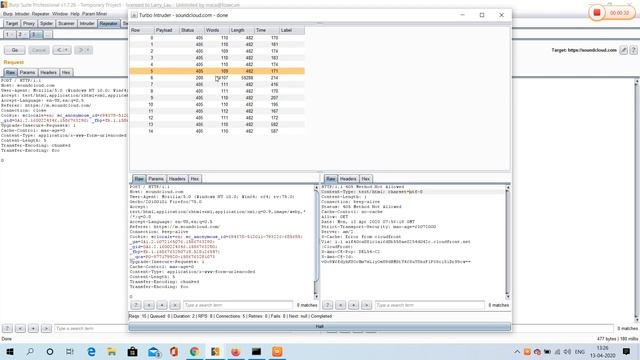640x360 pixels.
Task: Click the Cancel button in Repeater
Action: coord(39,50)
